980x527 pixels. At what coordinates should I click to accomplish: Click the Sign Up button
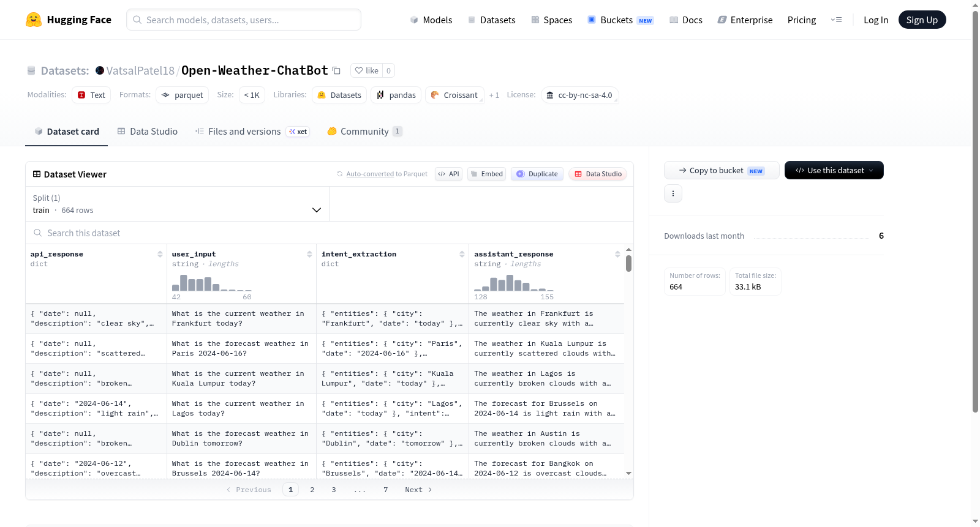pos(922,20)
